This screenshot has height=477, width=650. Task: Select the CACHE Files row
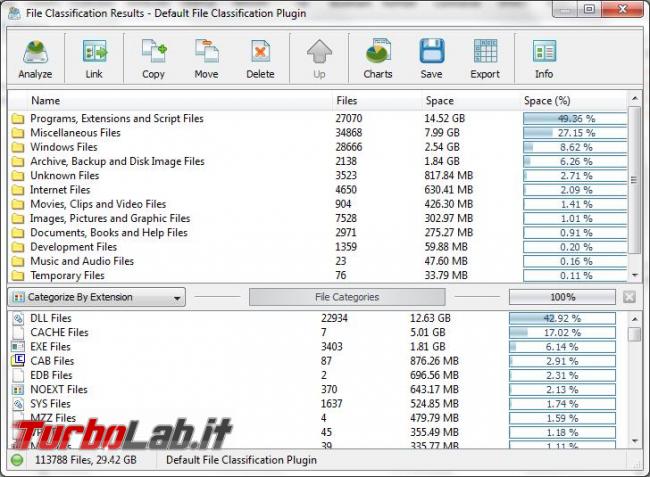[x=313, y=332]
